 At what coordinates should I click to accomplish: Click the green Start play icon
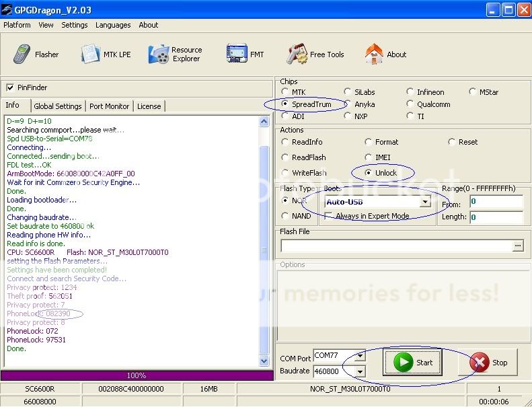(403, 362)
